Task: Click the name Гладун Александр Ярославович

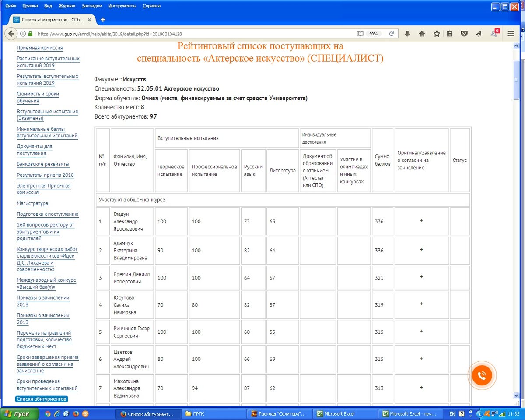Action: pos(128,221)
